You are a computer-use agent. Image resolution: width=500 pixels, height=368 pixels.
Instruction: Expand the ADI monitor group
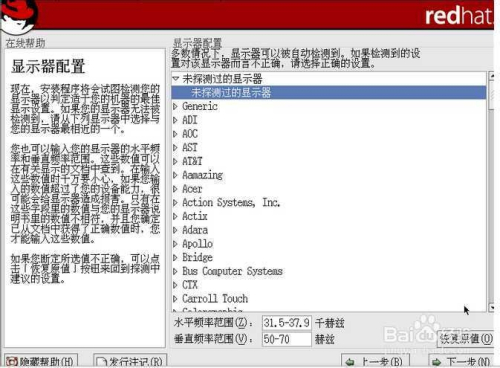pyautogui.click(x=175, y=120)
